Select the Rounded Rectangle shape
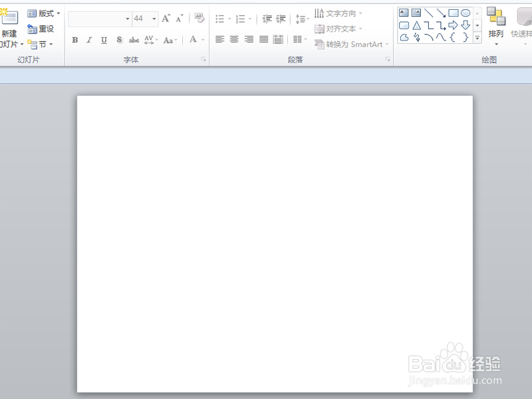 tap(404, 25)
